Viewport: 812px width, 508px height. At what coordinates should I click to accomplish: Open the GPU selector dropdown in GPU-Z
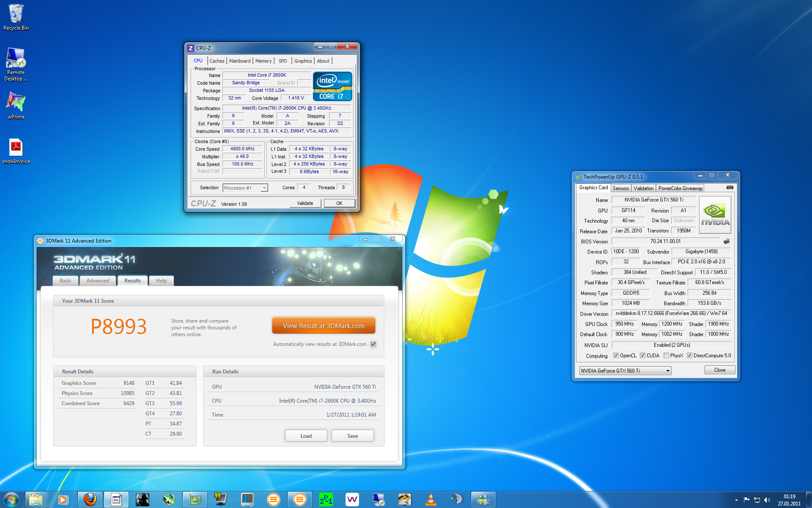point(625,370)
